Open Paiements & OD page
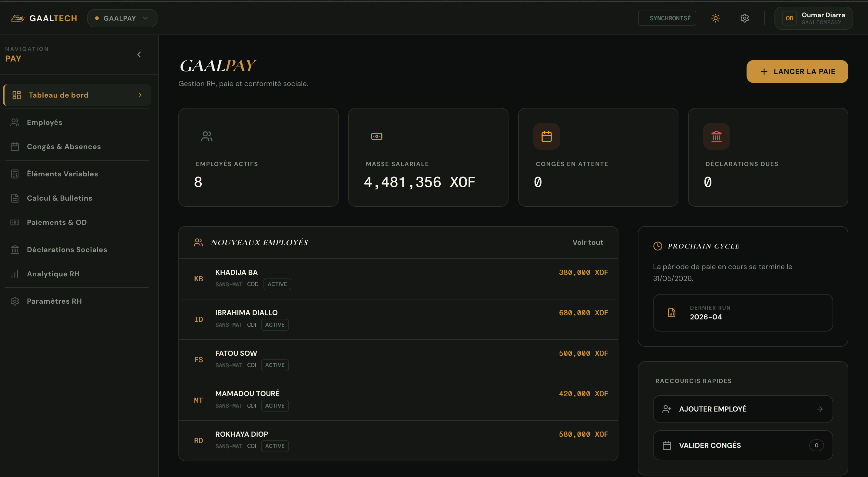Image resolution: width=868 pixels, height=477 pixels. pyautogui.click(x=77, y=222)
